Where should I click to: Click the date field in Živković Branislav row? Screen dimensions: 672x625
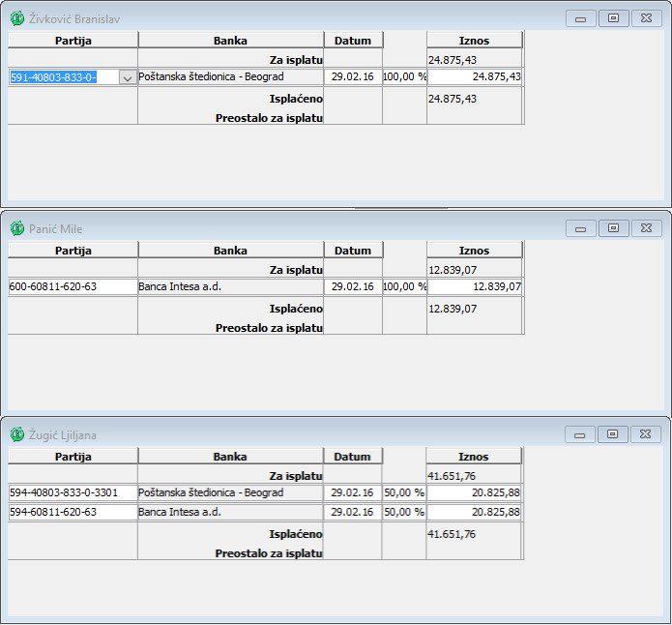pyautogui.click(x=353, y=76)
